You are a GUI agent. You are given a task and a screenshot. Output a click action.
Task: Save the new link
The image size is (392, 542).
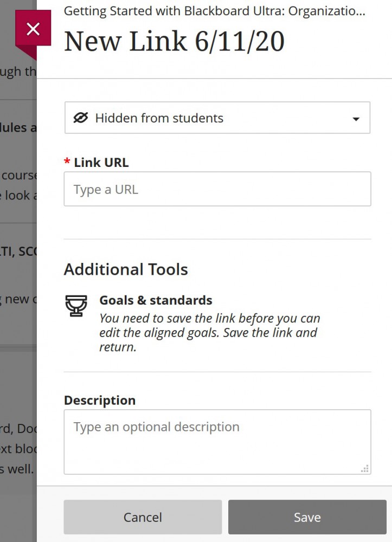307,517
